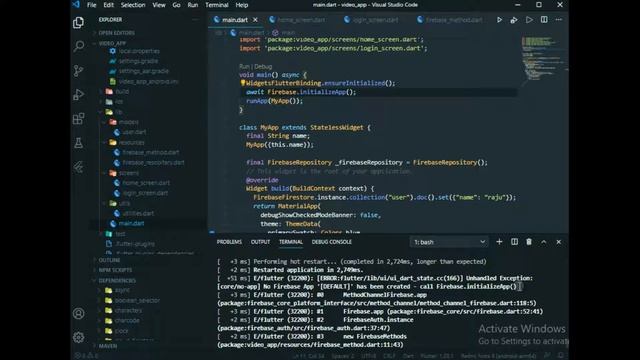640x360 pixels.
Task: Switch to the Output panel tab
Action: tap(260, 242)
